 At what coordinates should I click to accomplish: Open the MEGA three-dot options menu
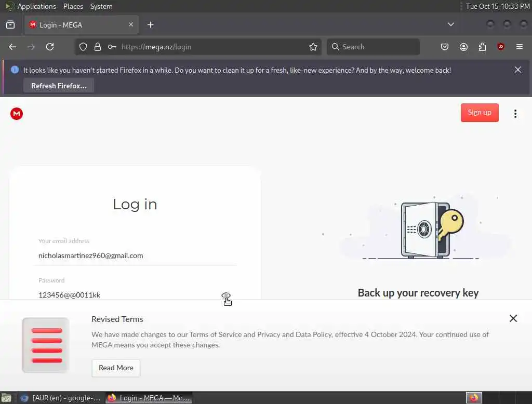(x=515, y=114)
